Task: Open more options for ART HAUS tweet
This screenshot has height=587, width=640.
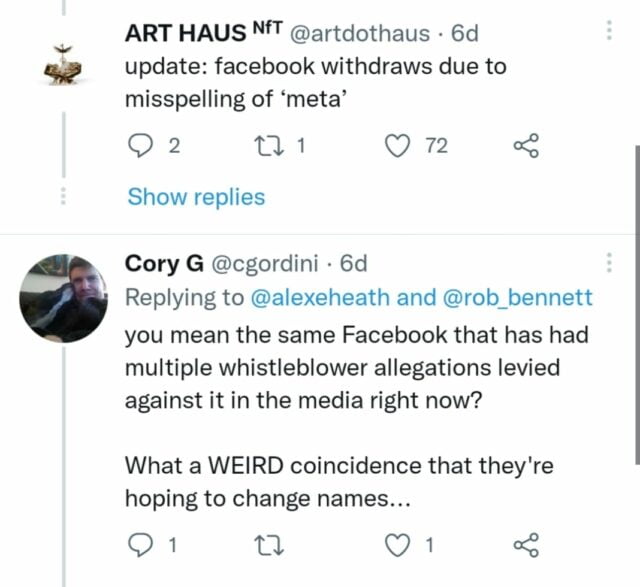Action: coord(610,32)
